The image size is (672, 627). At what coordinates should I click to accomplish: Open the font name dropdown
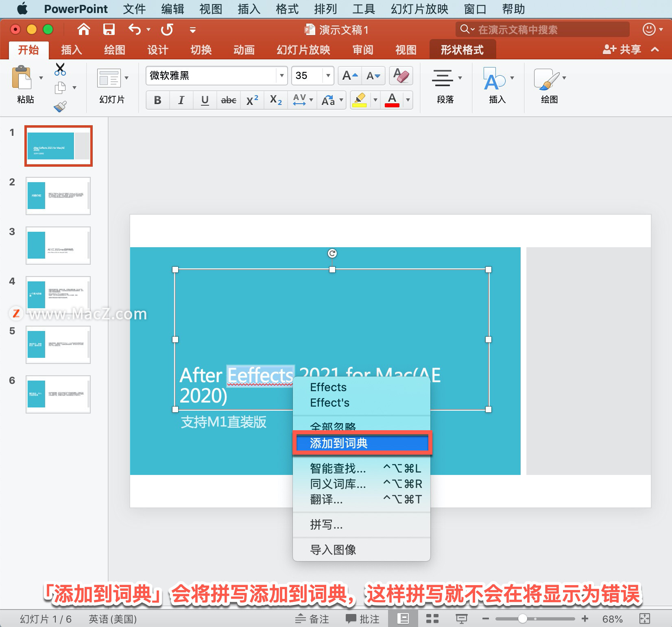pyautogui.click(x=281, y=76)
